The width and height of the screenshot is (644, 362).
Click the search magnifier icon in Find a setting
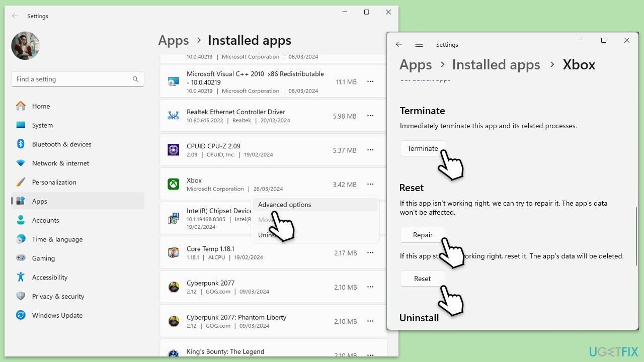click(x=135, y=79)
